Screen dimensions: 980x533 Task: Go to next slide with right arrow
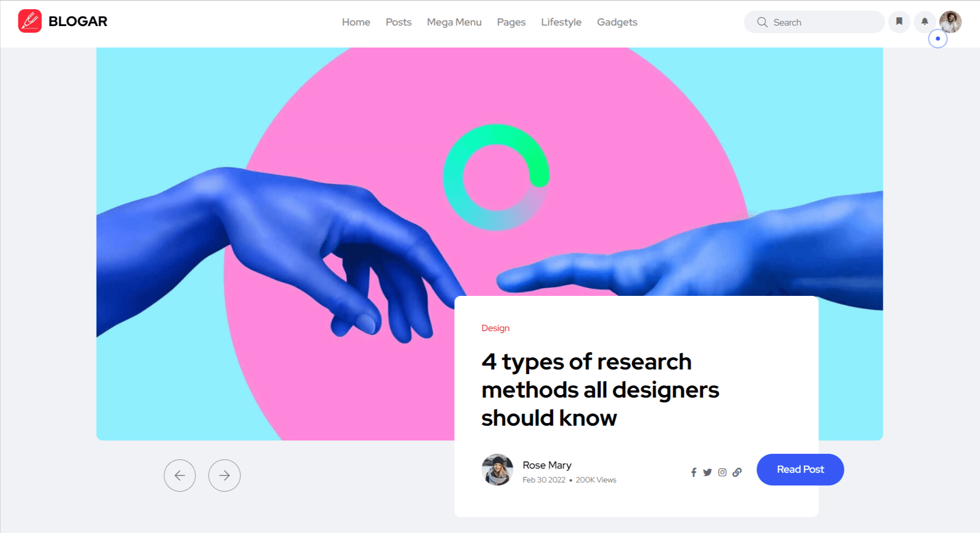[225, 475]
